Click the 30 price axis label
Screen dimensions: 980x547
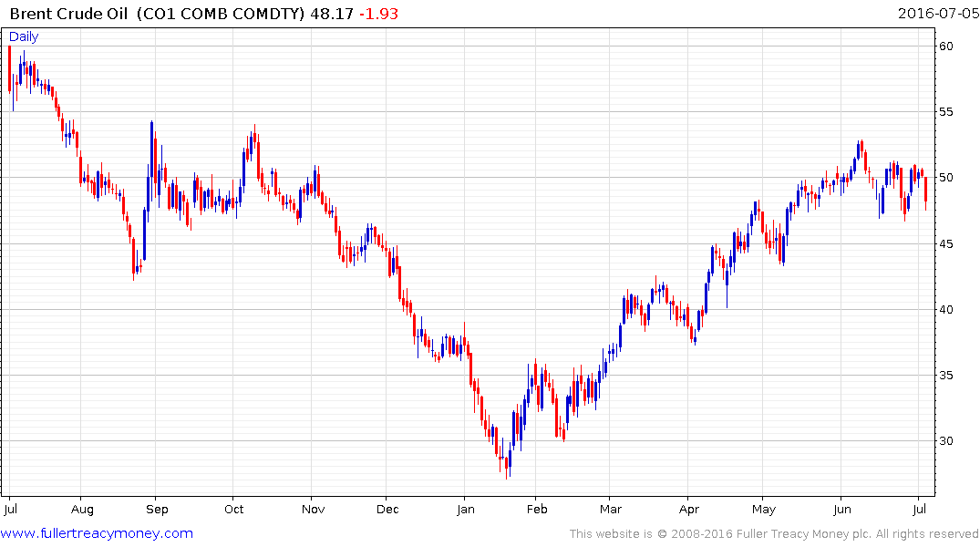click(945, 440)
